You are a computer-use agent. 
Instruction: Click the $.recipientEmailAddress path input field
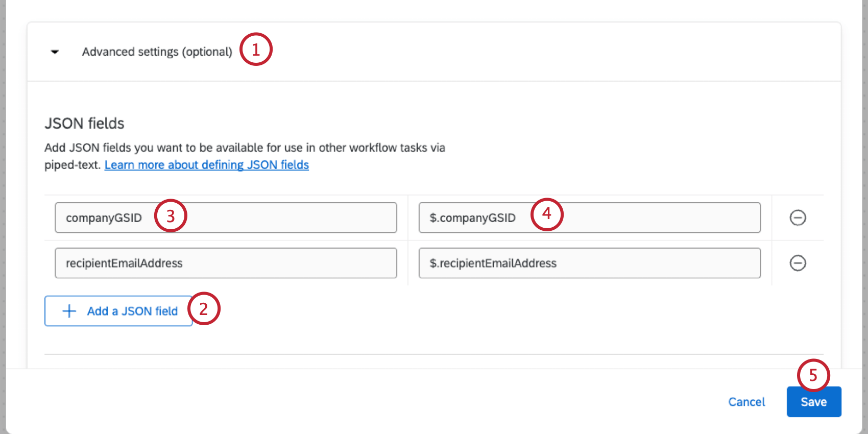pyautogui.click(x=590, y=263)
